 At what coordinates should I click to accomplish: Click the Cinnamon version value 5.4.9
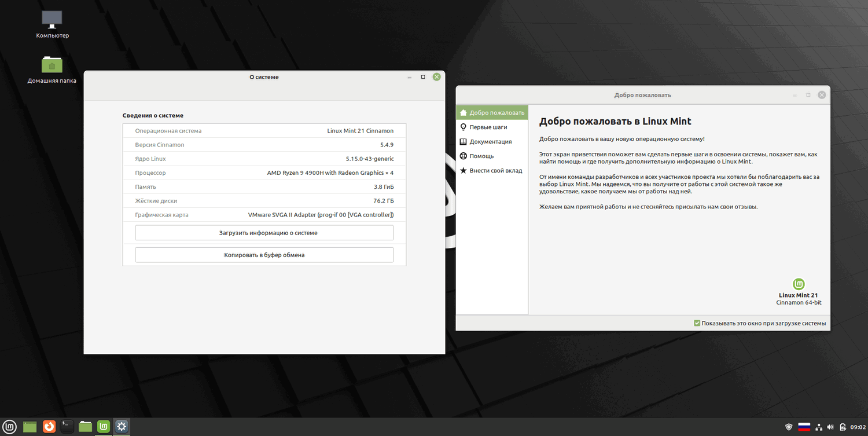click(x=387, y=145)
